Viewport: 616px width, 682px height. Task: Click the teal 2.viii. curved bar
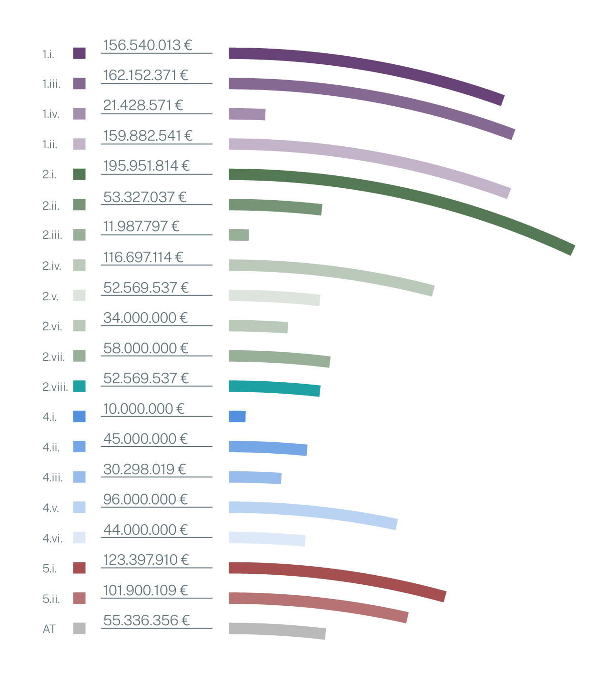coord(274,387)
